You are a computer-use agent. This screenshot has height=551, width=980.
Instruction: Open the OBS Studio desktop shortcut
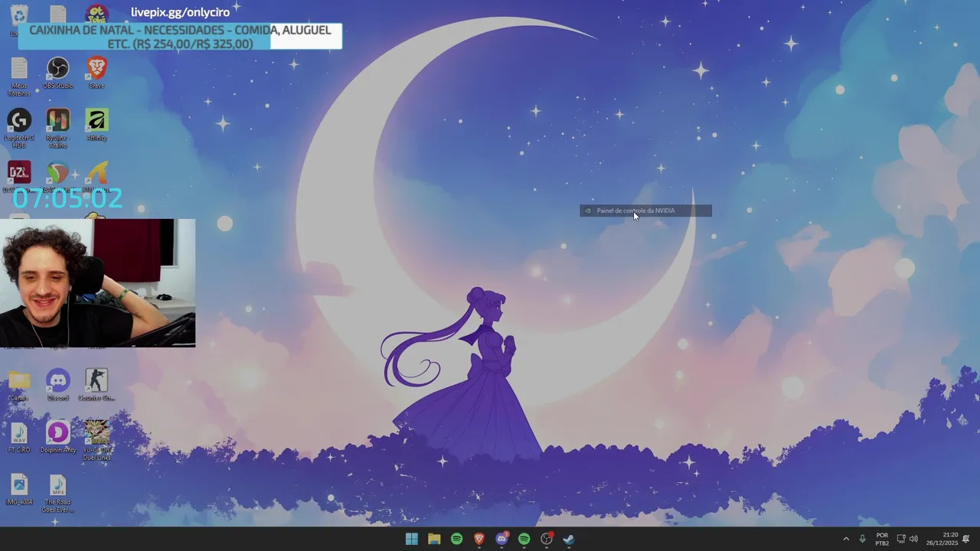tap(58, 73)
